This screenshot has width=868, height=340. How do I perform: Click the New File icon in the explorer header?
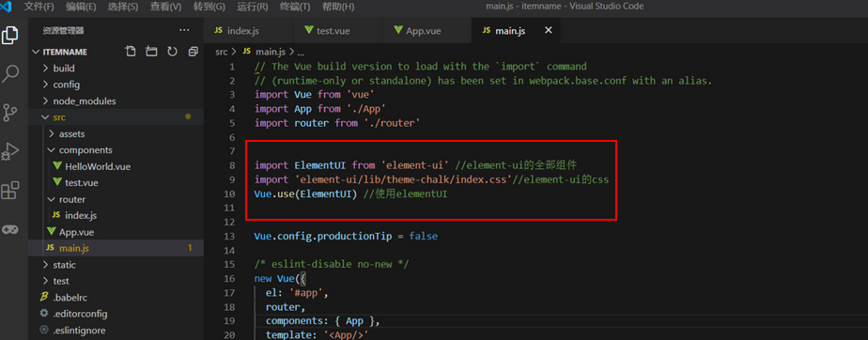(x=131, y=52)
